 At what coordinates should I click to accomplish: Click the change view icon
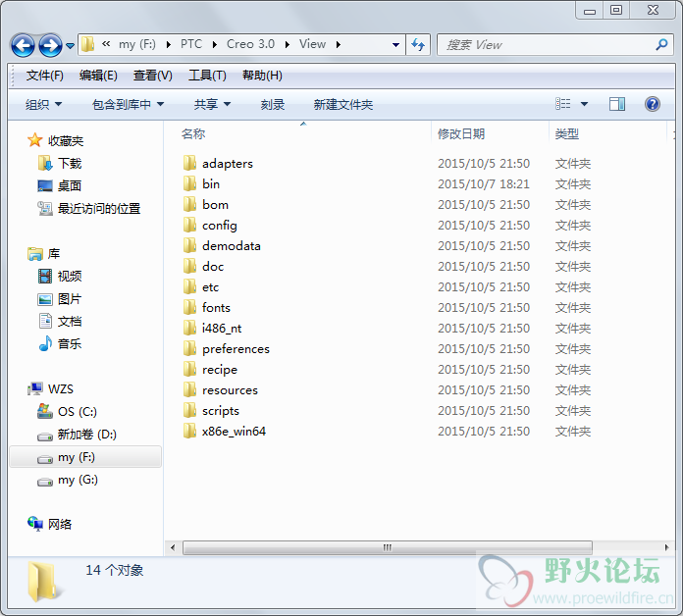(x=562, y=104)
